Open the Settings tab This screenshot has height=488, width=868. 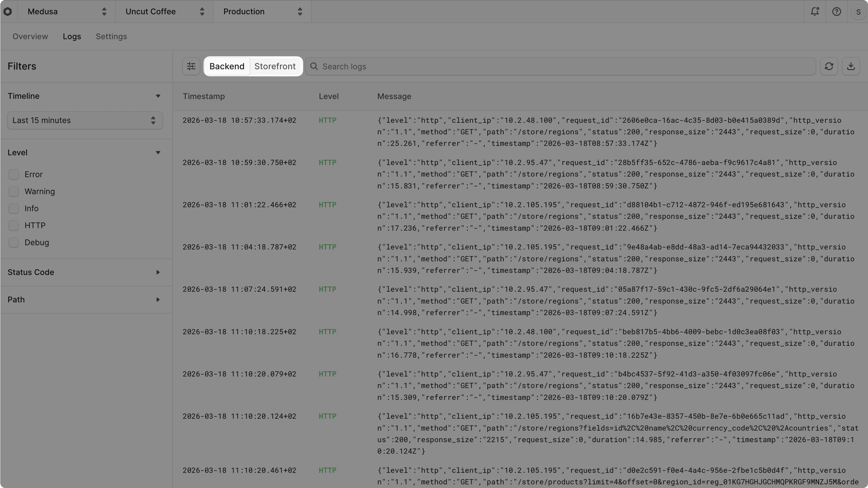pos(111,36)
